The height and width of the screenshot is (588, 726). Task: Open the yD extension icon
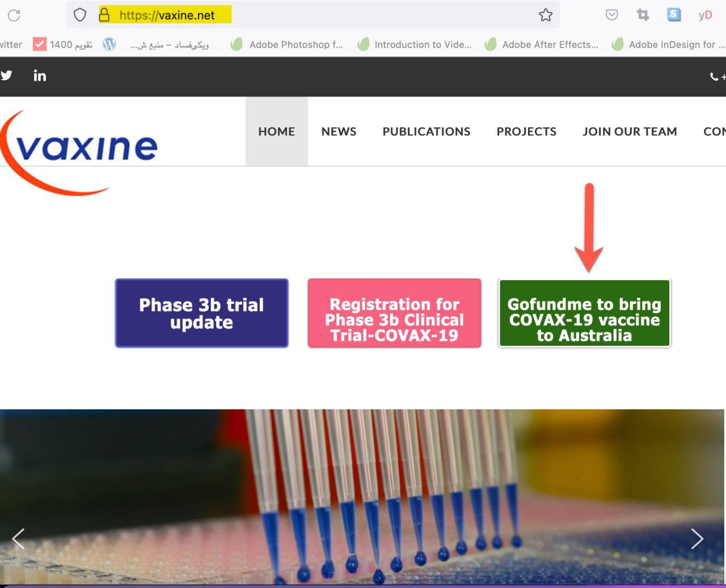[705, 15]
